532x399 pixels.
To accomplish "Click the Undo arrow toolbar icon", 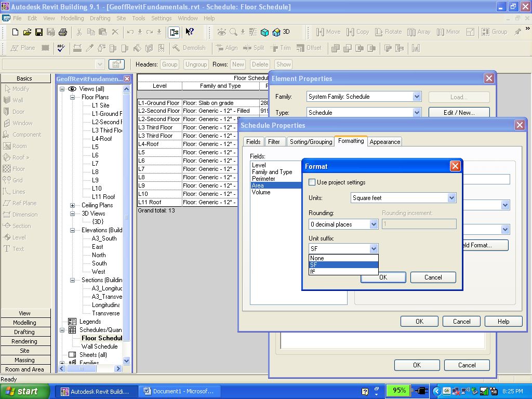I will click(130, 32).
